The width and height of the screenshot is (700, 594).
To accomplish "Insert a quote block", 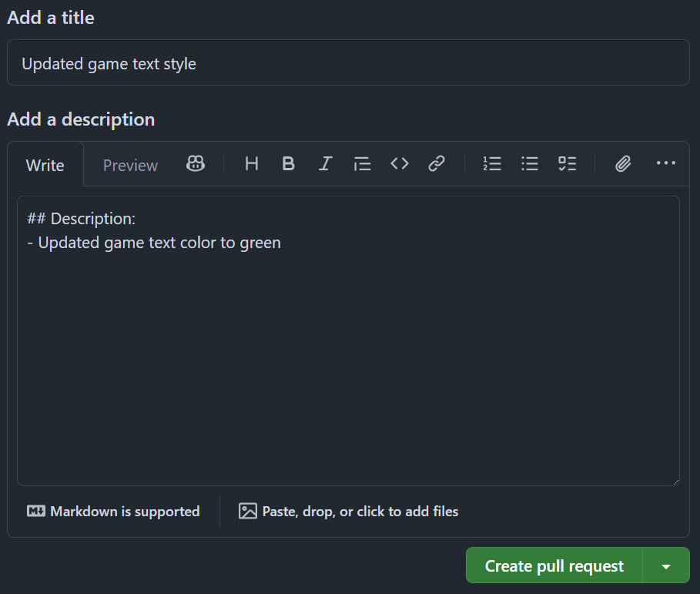I will click(363, 164).
